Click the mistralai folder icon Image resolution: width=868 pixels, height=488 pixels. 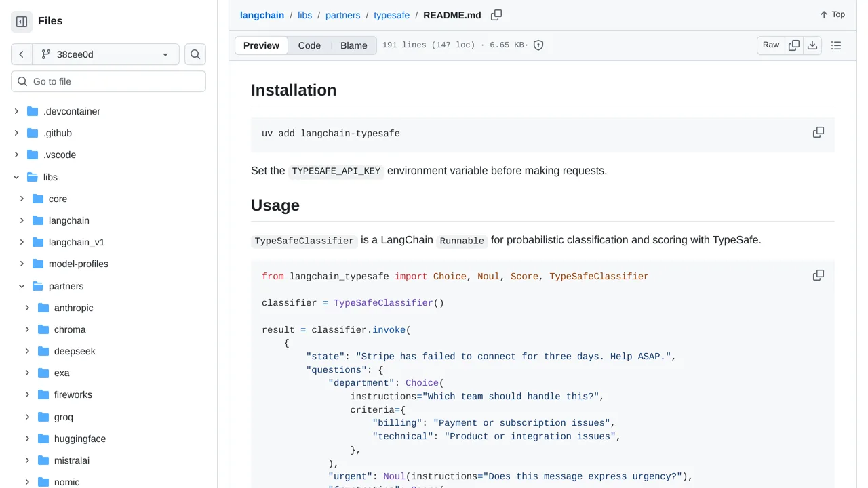(43, 460)
